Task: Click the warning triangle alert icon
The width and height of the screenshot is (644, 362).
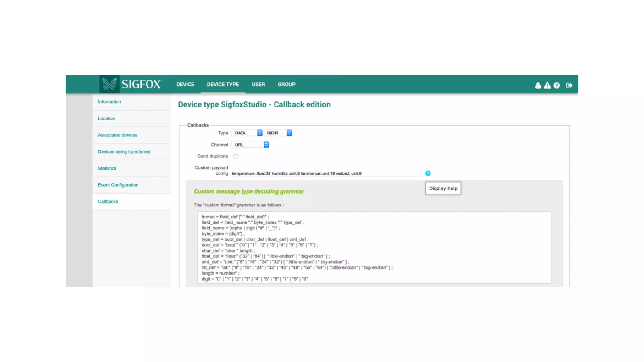Action: point(547,85)
